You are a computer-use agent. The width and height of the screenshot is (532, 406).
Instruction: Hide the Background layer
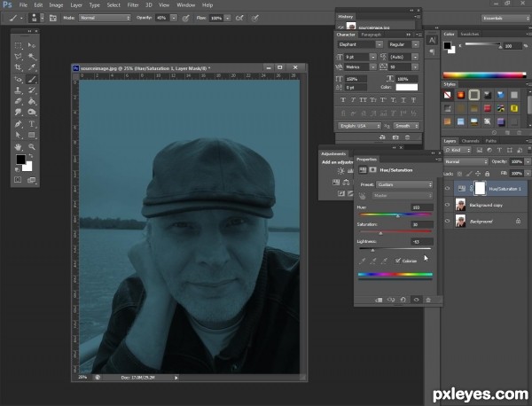(x=447, y=221)
